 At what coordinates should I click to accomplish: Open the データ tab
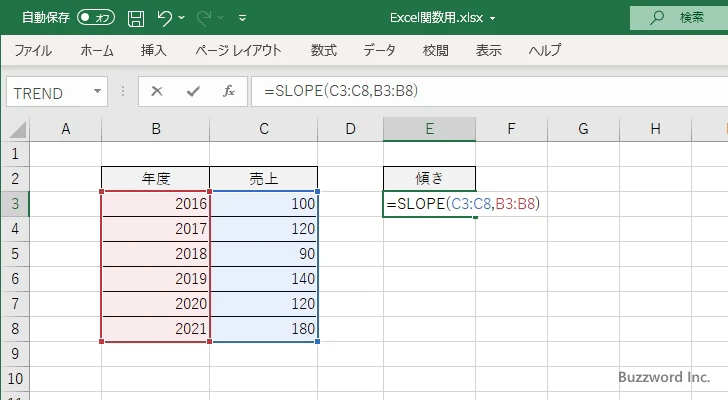click(x=379, y=50)
